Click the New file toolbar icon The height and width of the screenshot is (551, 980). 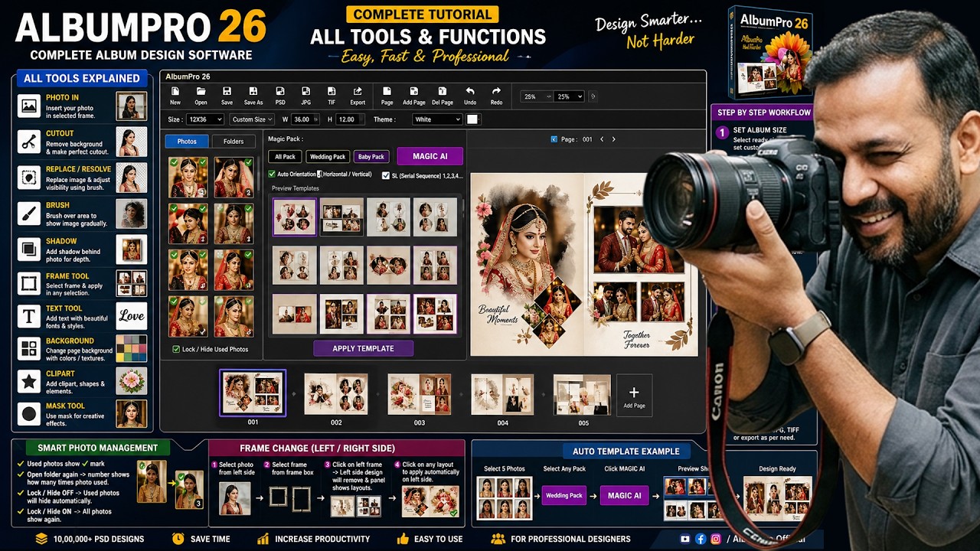175,91
